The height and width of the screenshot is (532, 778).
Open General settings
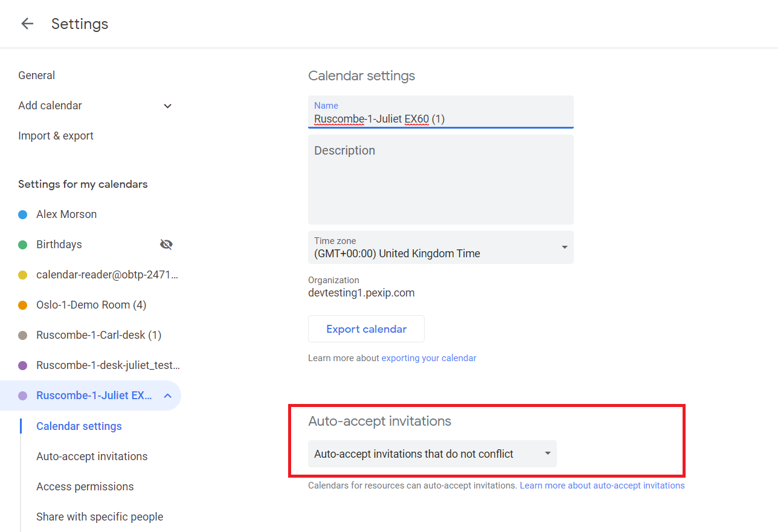37,75
